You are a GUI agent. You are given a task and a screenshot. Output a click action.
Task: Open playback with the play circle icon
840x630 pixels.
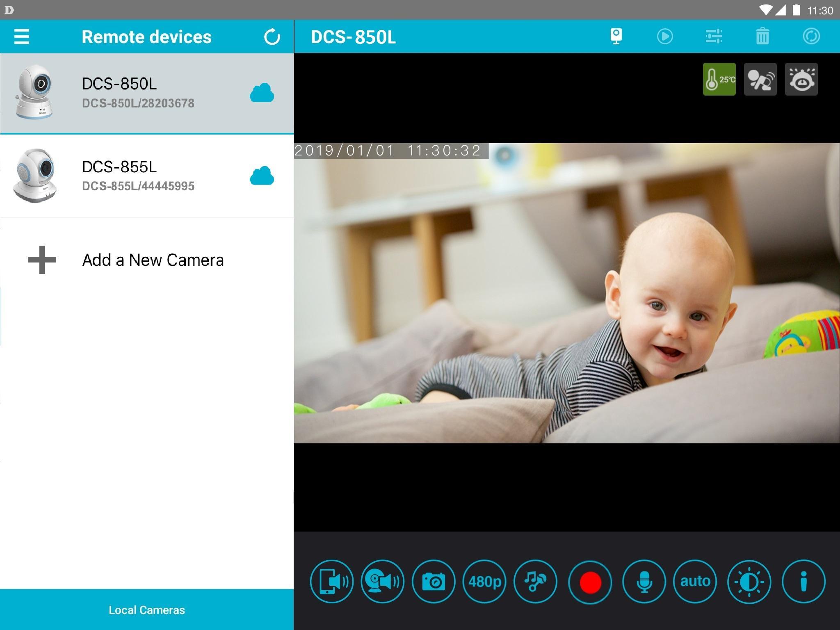(665, 36)
